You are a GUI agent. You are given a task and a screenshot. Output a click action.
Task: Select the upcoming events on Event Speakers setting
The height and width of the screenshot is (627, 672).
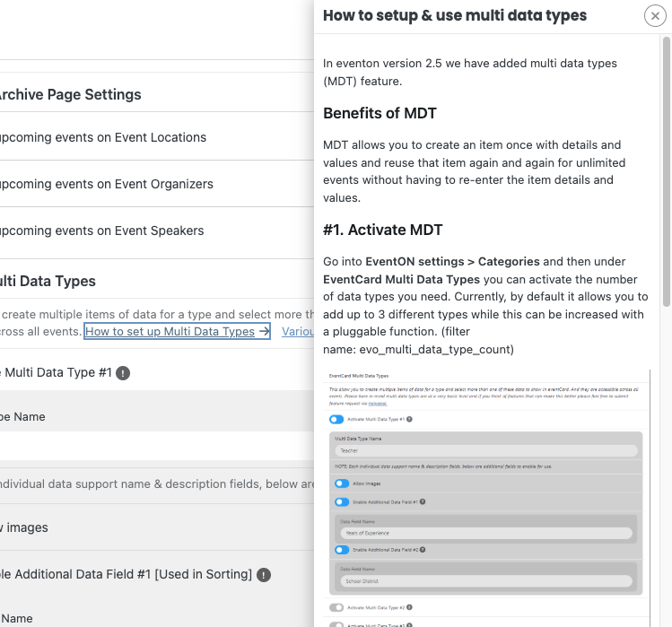103,231
